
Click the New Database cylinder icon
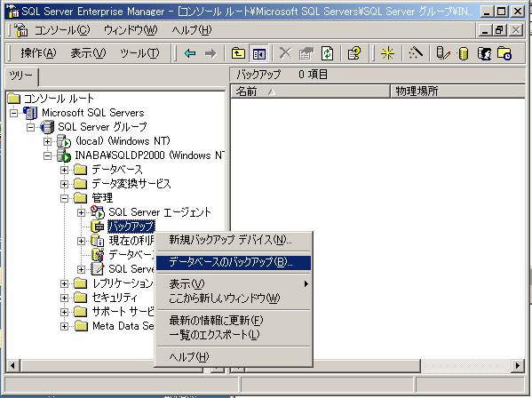(463, 53)
